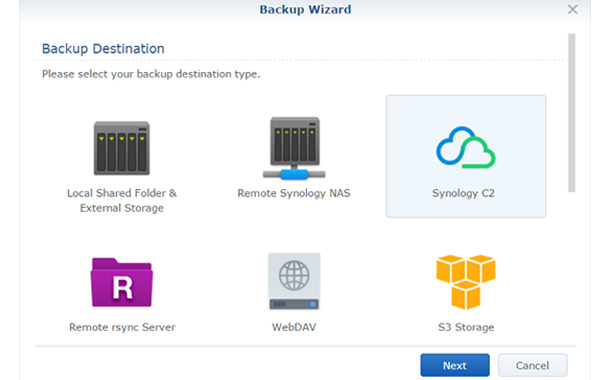610x380 pixels.
Task: Pick the Synology C2 cloud icon
Action: pos(466,147)
